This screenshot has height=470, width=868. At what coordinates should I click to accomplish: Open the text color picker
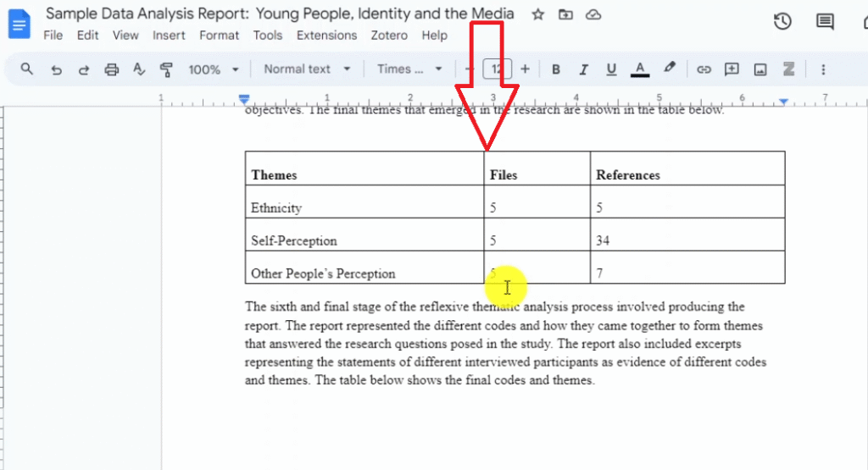point(640,69)
